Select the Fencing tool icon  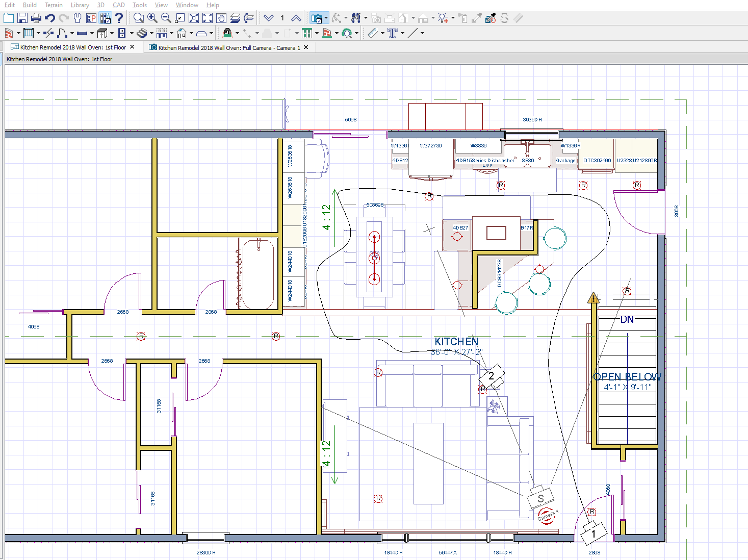pos(307,33)
